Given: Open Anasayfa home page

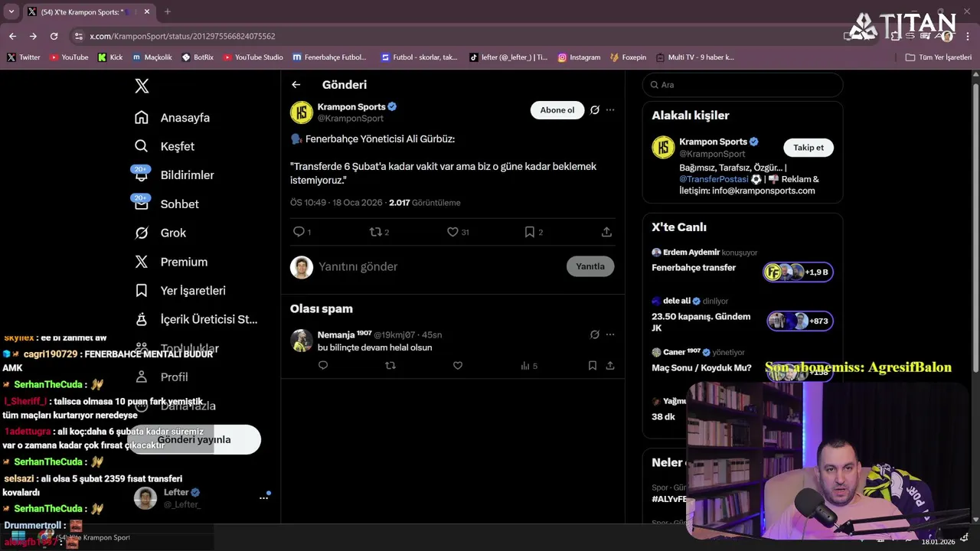Looking at the screenshot, I should [x=171, y=118].
